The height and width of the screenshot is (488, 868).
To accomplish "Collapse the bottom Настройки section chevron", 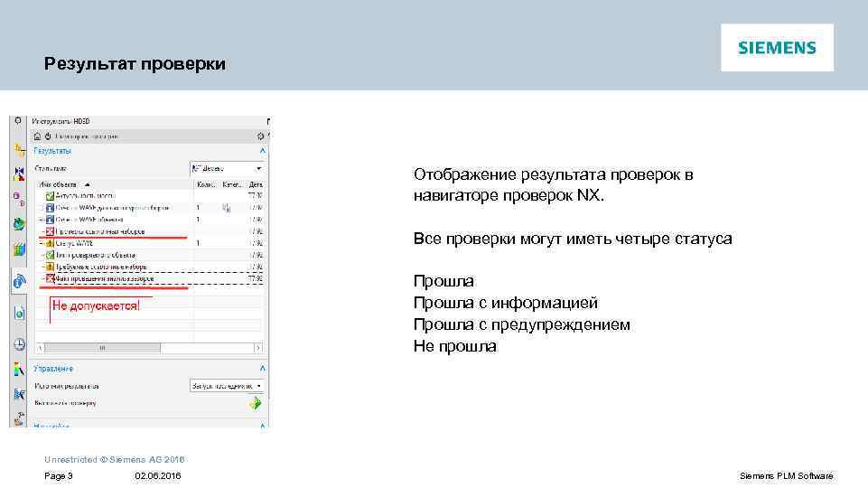I will point(263,426).
